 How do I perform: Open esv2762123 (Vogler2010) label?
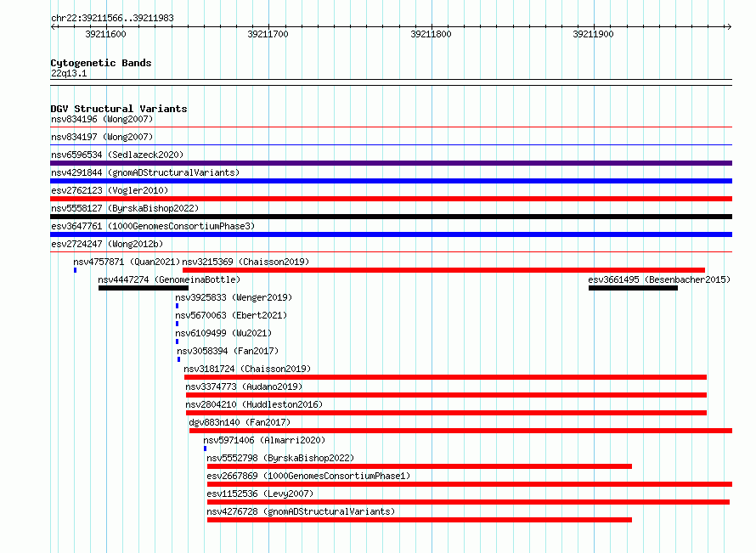point(110,190)
